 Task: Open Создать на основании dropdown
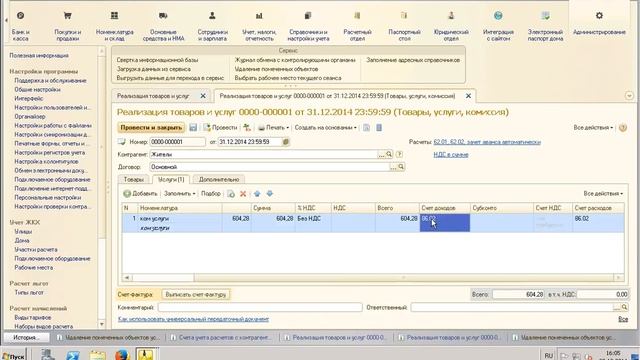point(325,128)
